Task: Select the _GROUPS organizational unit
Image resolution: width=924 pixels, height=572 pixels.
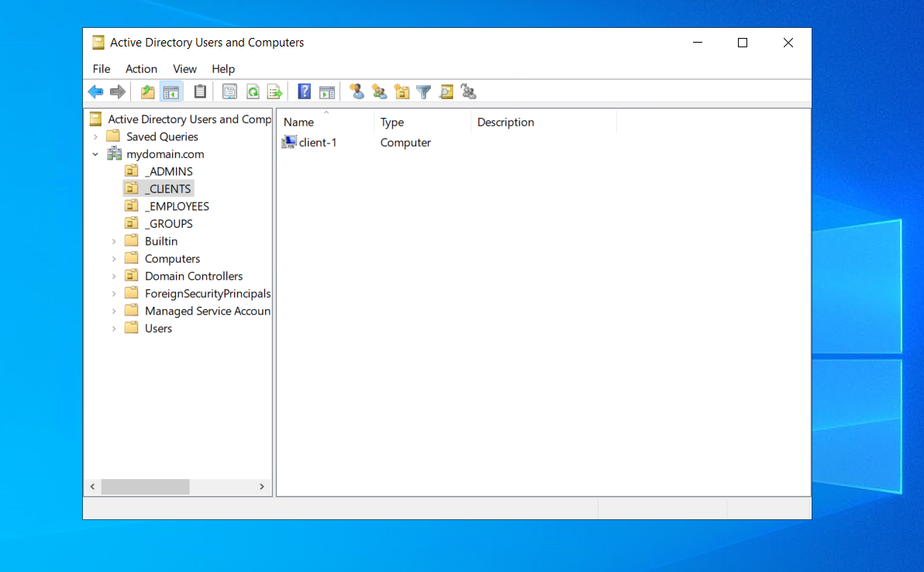Action: click(x=168, y=224)
